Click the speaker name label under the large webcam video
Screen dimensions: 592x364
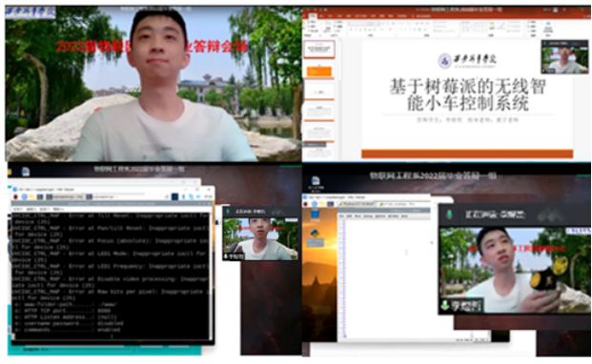[x=461, y=306]
